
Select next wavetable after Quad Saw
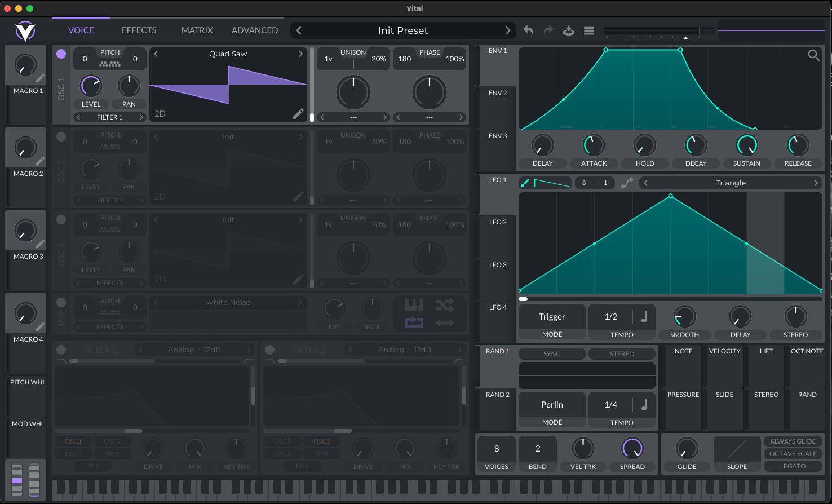point(300,54)
